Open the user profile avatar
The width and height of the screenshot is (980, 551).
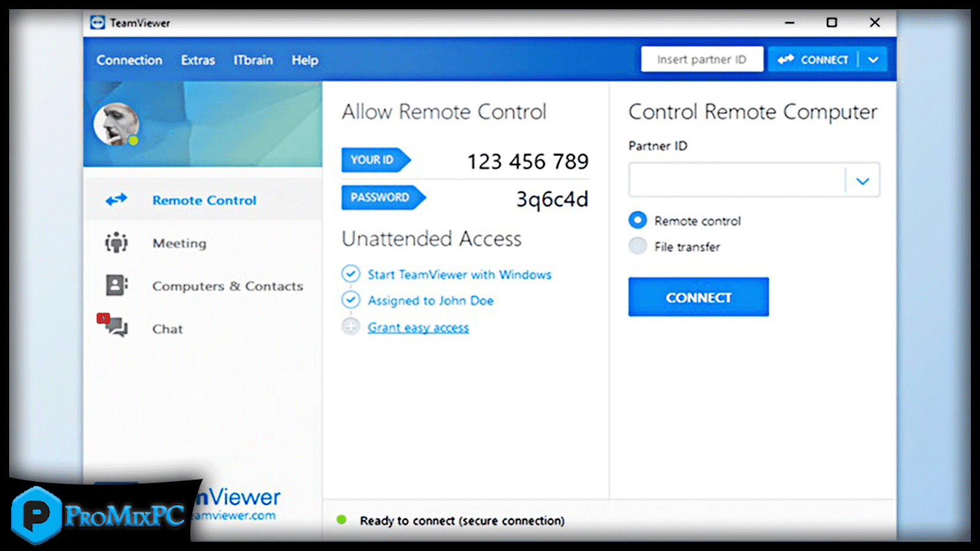[116, 124]
